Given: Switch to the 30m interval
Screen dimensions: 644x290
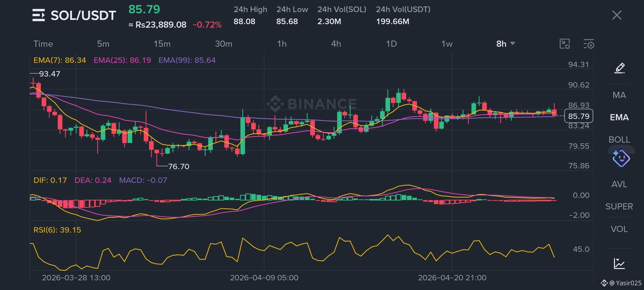Looking at the screenshot, I should click(x=224, y=44).
